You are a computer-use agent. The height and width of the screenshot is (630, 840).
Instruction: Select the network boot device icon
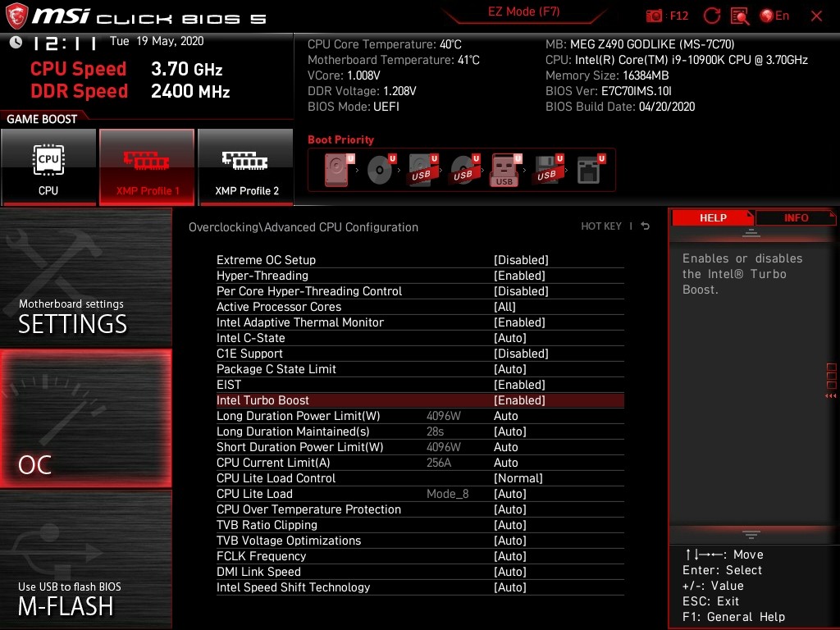[x=588, y=171]
